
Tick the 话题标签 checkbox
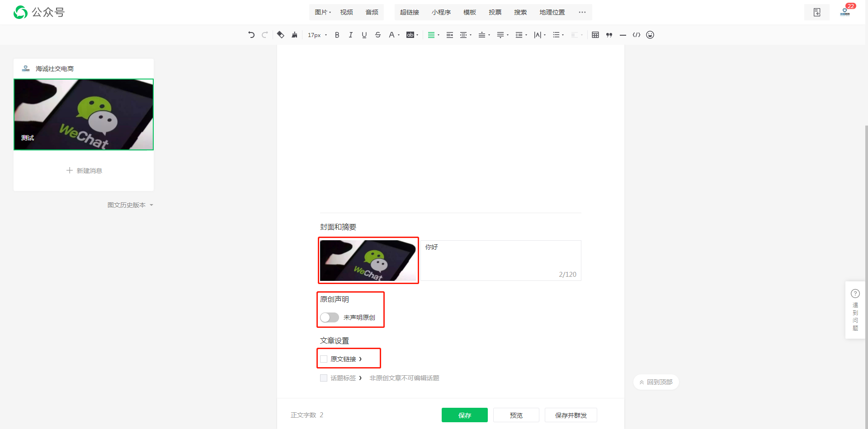[324, 378]
